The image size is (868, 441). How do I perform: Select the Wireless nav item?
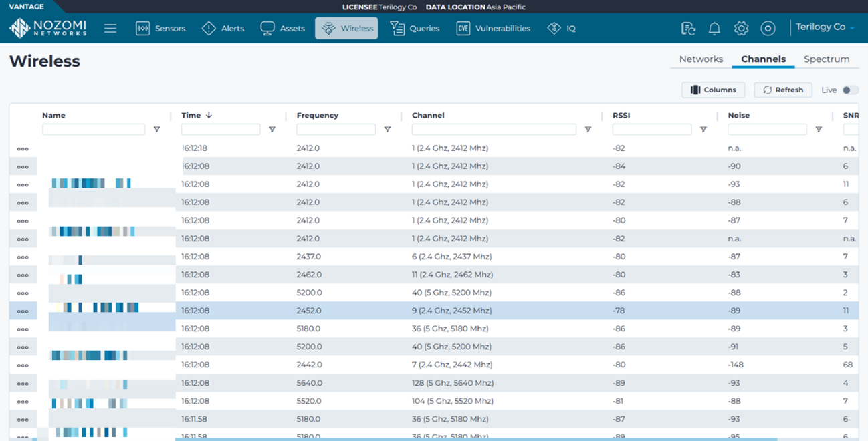pos(346,29)
